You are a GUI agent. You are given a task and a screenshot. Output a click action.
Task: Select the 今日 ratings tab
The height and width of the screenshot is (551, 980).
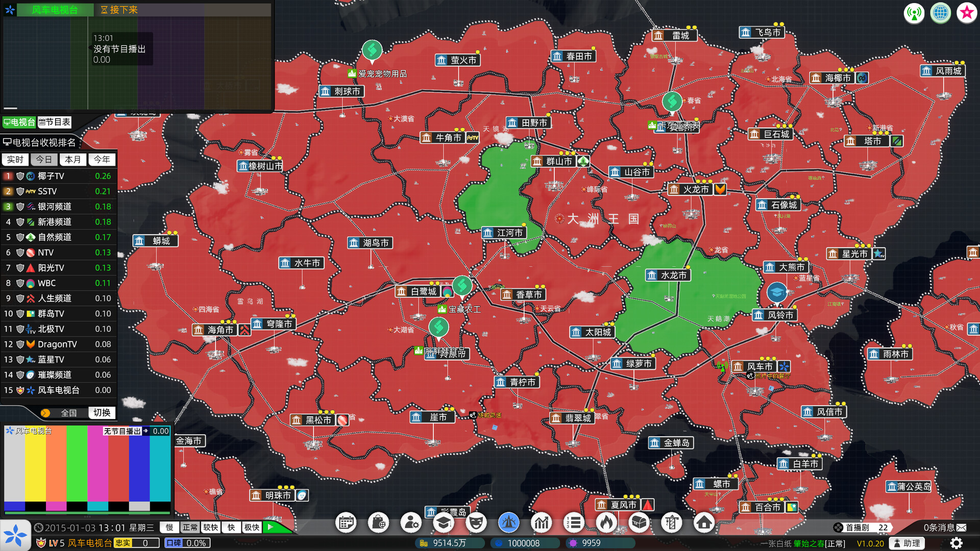click(44, 160)
